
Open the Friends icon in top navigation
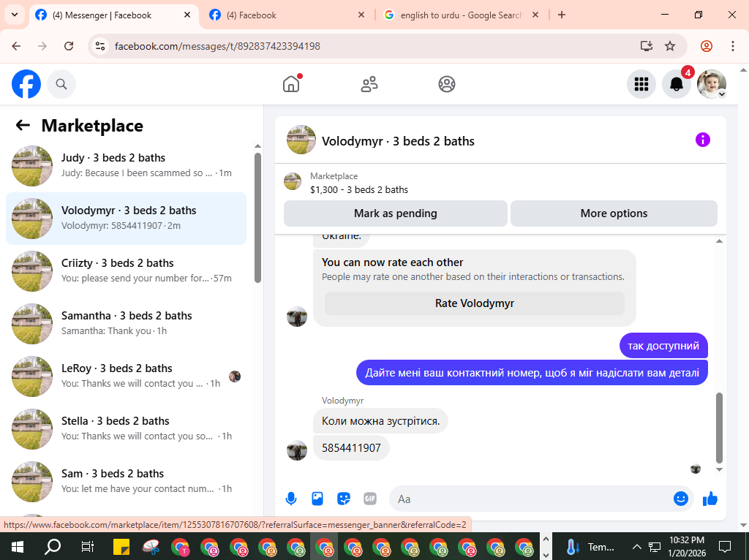pos(369,84)
